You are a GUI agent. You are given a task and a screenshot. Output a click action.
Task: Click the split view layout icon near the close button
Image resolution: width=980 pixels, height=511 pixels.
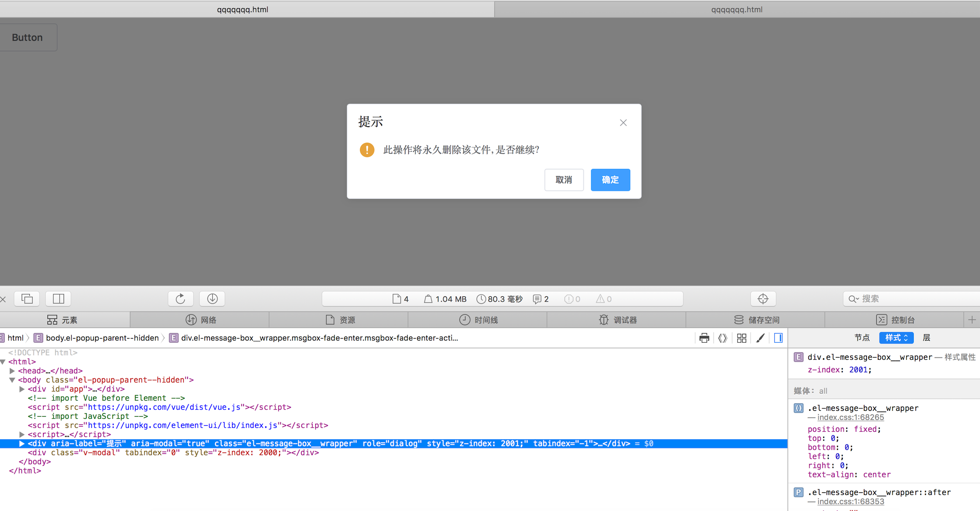[58, 299]
